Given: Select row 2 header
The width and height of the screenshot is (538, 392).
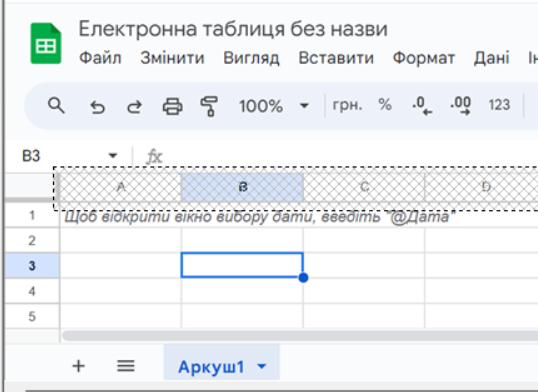Looking at the screenshot, I should click(x=32, y=240).
